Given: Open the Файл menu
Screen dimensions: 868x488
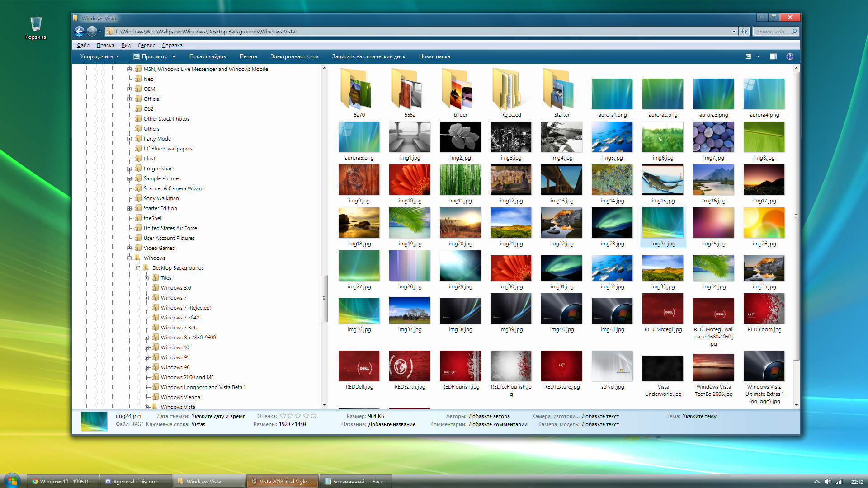Looking at the screenshot, I should (x=83, y=45).
